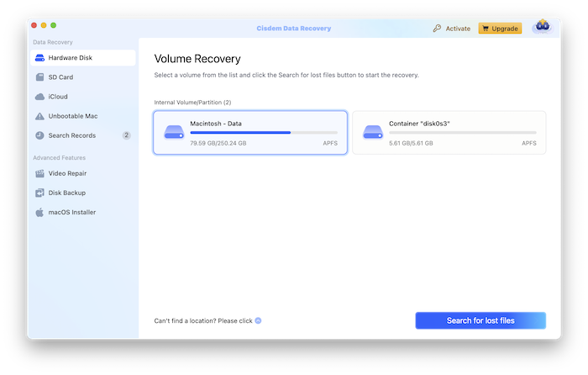Viewport: 588px width, 375px height.
Task: Click the green macOS fullscreen window button
Action: (54, 26)
